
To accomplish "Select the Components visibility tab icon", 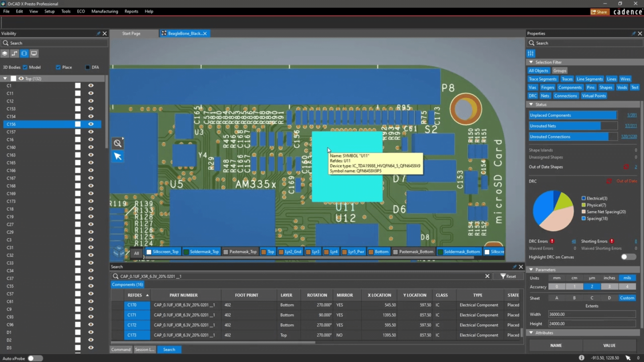I will tap(24, 53).
